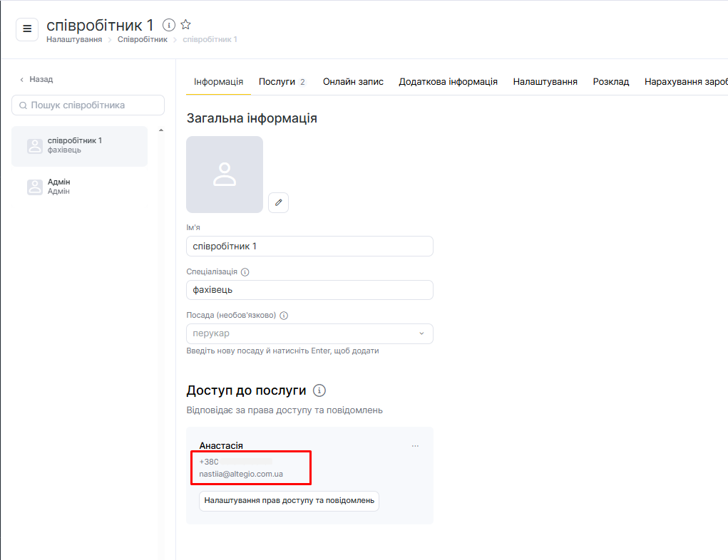The width and height of the screenshot is (728, 560).
Task: Switch to the Розклад tab
Action: [610, 82]
